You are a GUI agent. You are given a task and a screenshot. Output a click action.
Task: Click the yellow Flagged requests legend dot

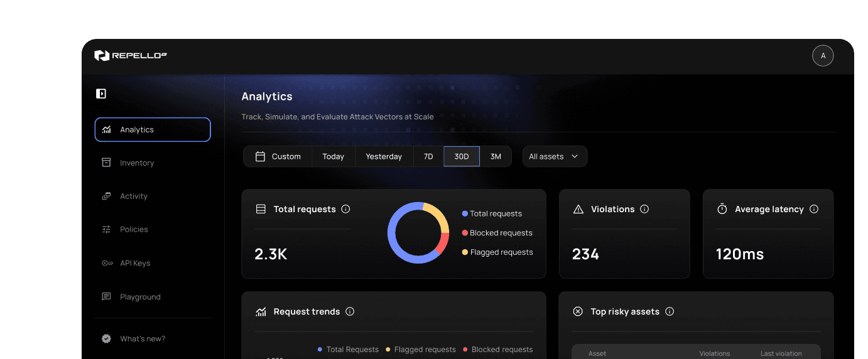click(465, 253)
